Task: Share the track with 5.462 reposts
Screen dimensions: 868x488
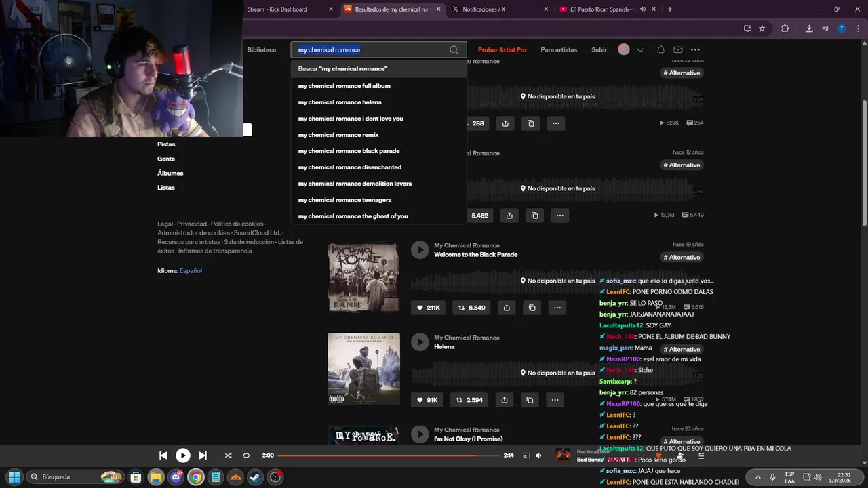Action: [x=509, y=216]
